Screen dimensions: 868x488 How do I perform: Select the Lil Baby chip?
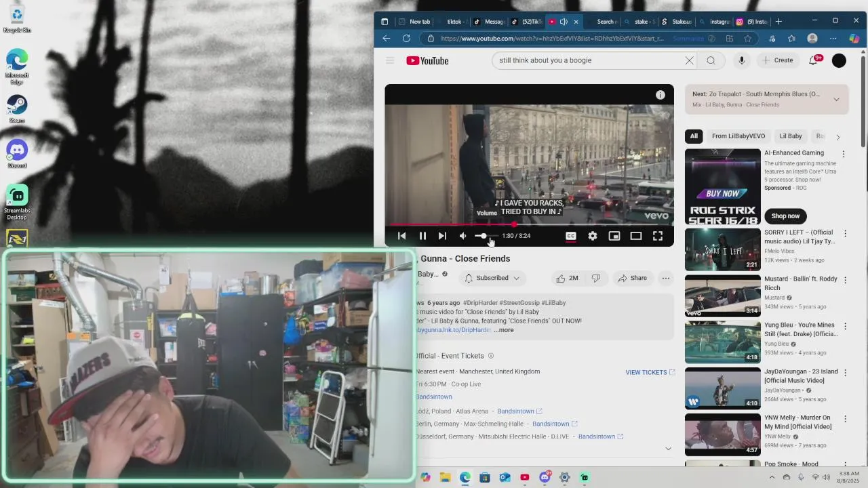click(x=791, y=136)
